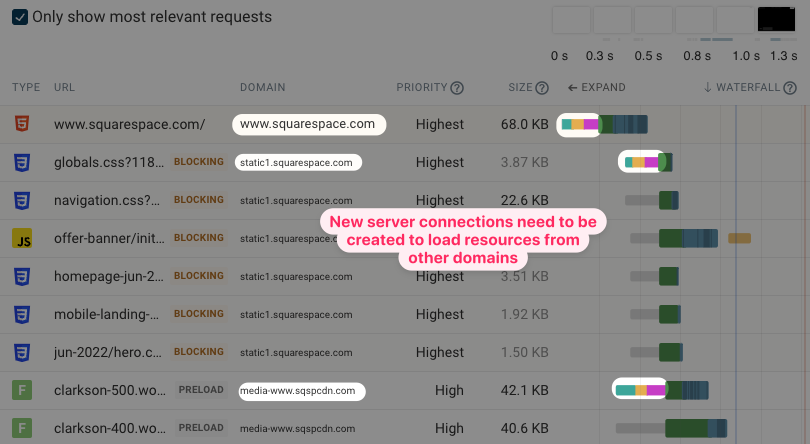The image size is (810, 444).
Task: Click waterfall bar for www.squarespace.com/ request
Action: (604, 125)
